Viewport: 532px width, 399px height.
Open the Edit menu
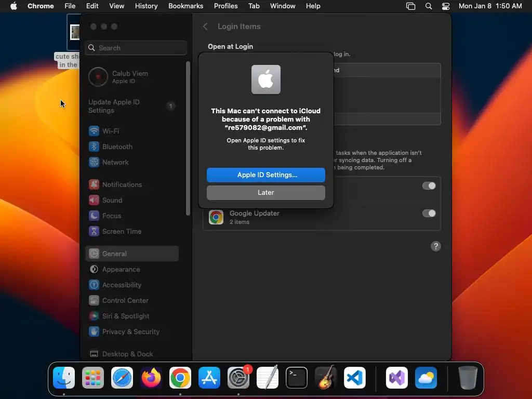pyautogui.click(x=92, y=6)
